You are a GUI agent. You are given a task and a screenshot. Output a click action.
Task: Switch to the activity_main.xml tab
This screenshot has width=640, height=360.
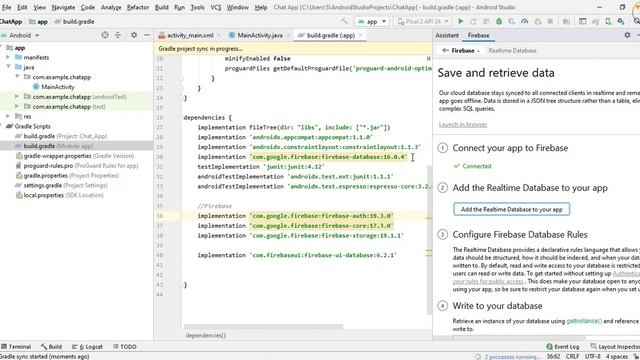click(190, 36)
